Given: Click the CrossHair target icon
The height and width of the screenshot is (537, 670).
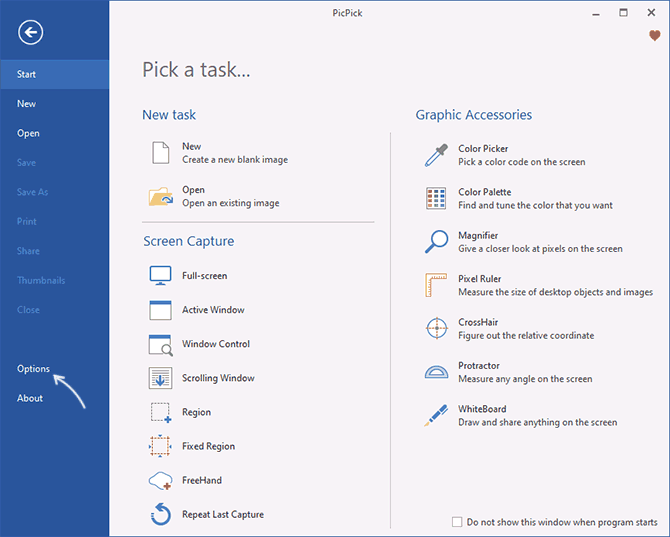Looking at the screenshot, I should coord(437,328).
